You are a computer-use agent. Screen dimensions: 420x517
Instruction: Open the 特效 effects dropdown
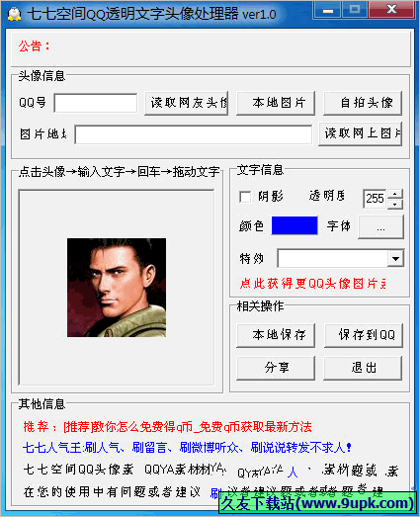pos(395,259)
